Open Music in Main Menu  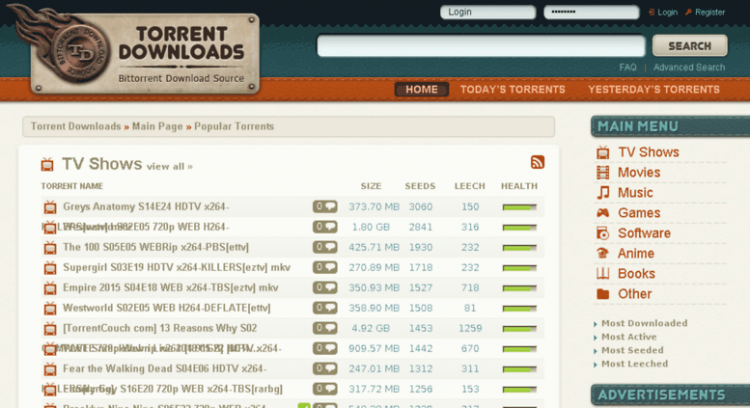(x=635, y=192)
